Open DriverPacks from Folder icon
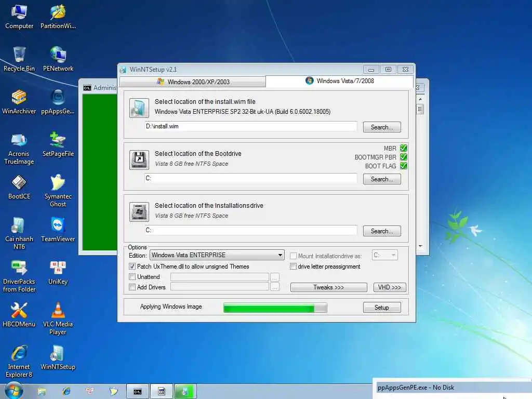This screenshot has width=532, height=399. point(19,276)
